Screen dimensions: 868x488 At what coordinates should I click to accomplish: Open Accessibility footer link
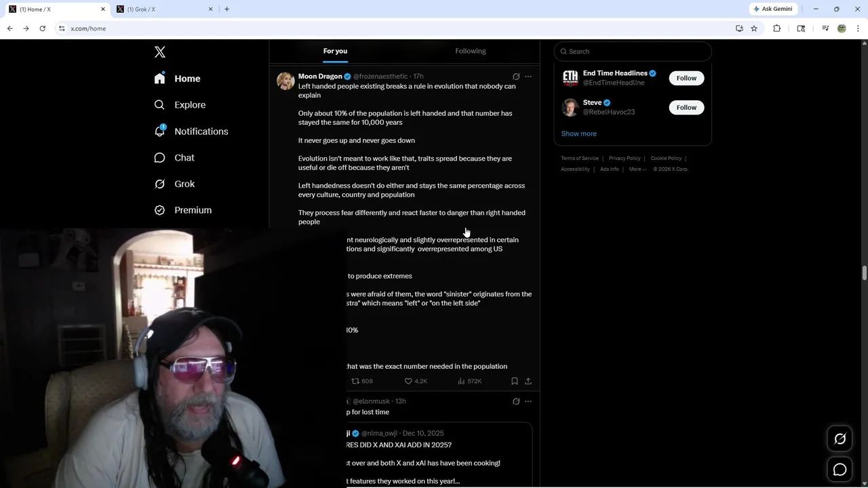click(575, 169)
